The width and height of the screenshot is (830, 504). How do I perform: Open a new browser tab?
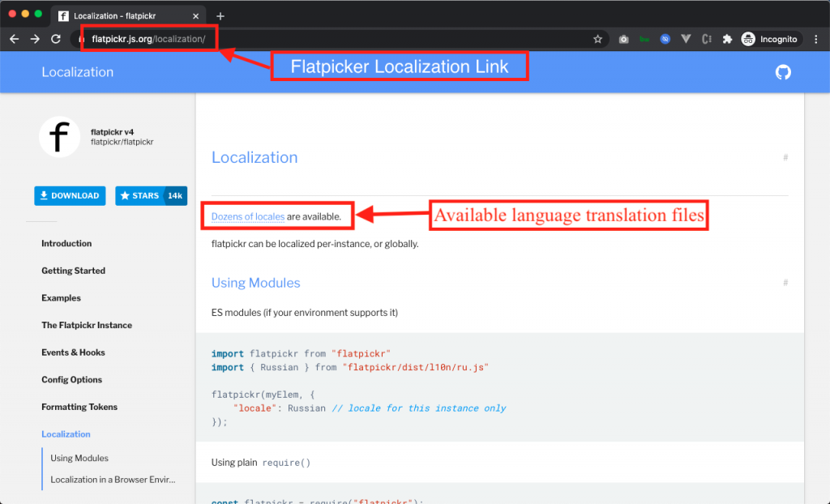point(220,16)
